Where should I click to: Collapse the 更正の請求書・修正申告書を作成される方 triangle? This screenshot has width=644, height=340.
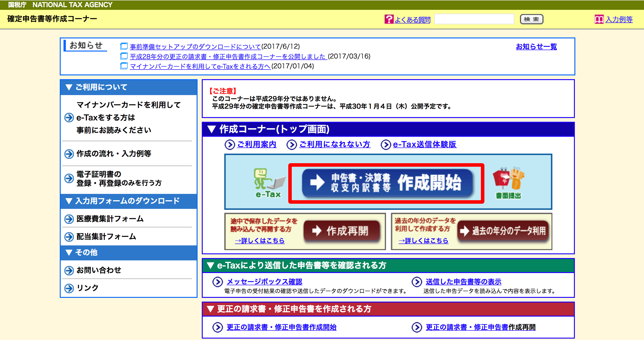[210, 309]
